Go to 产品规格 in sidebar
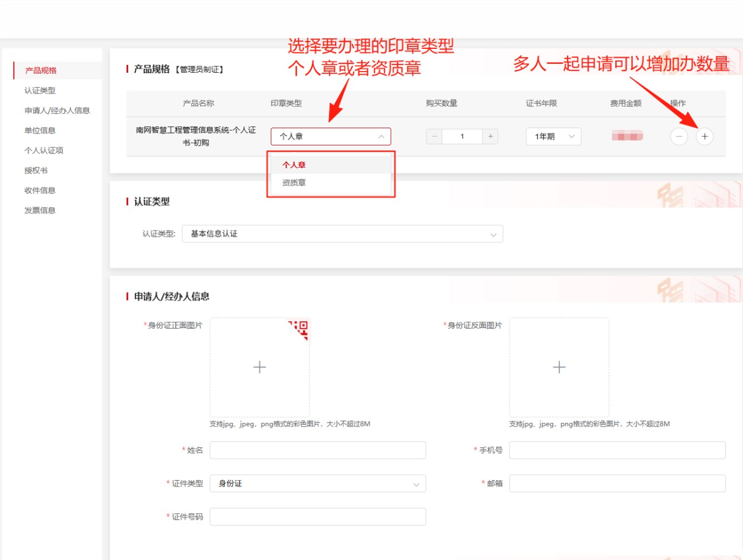 [41, 70]
